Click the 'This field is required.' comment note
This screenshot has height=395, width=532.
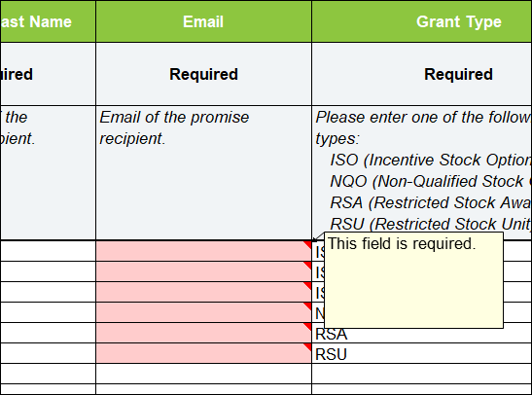[414, 280]
